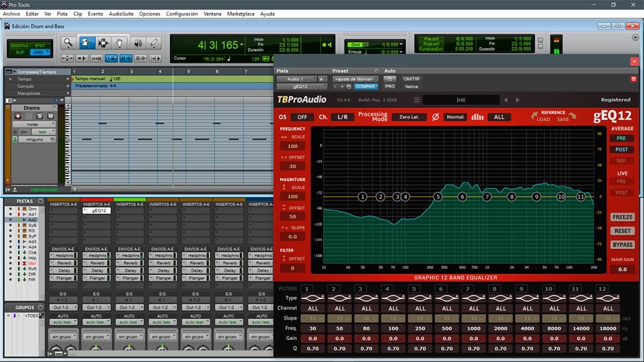This screenshot has height=362, width=644.
Task: Click the gEQ12 insert slot in mixer
Action: 97,211
